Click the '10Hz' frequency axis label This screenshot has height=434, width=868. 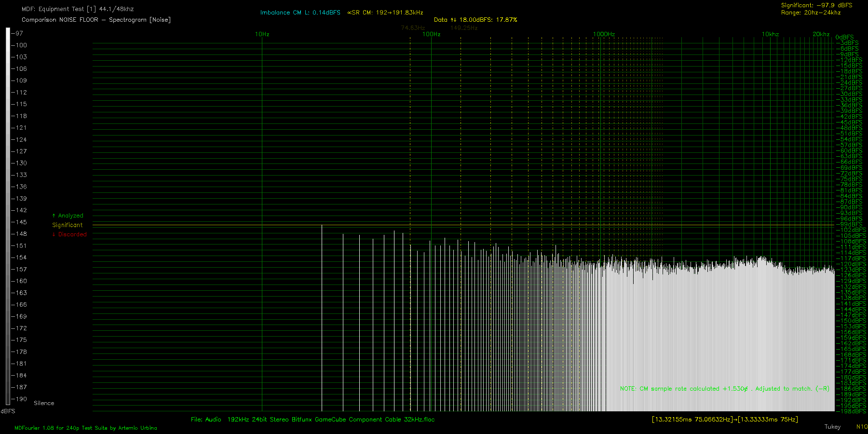[x=262, y=34]
